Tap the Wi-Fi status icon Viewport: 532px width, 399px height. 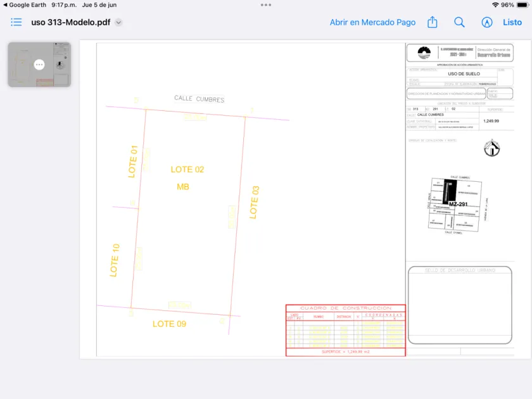[x=495, y=5]
